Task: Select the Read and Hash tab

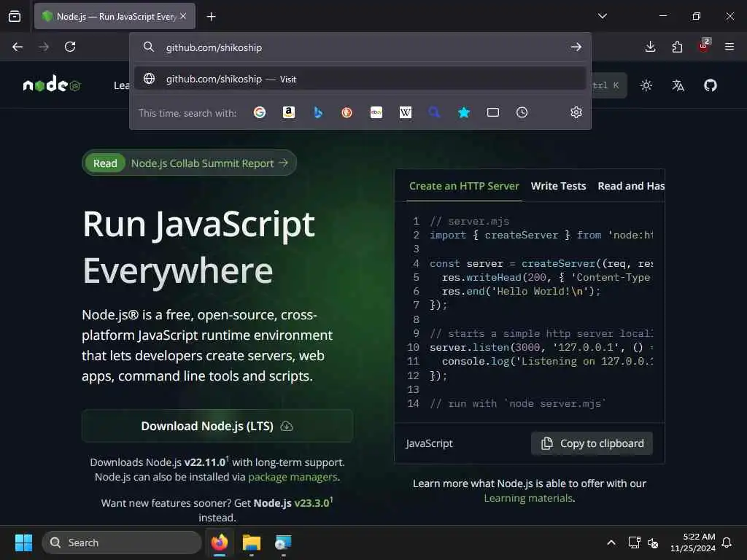Action: coord(631,186)
